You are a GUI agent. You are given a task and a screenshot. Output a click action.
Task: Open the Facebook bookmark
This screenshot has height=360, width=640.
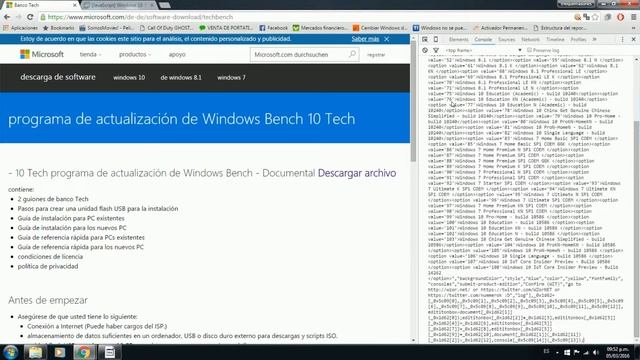[273, 28]
